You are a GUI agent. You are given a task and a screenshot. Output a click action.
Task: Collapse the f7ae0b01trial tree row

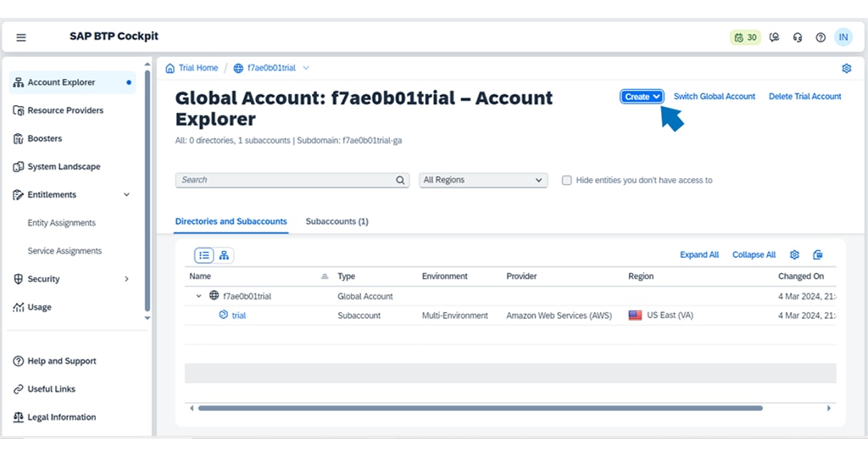(199, 296)
